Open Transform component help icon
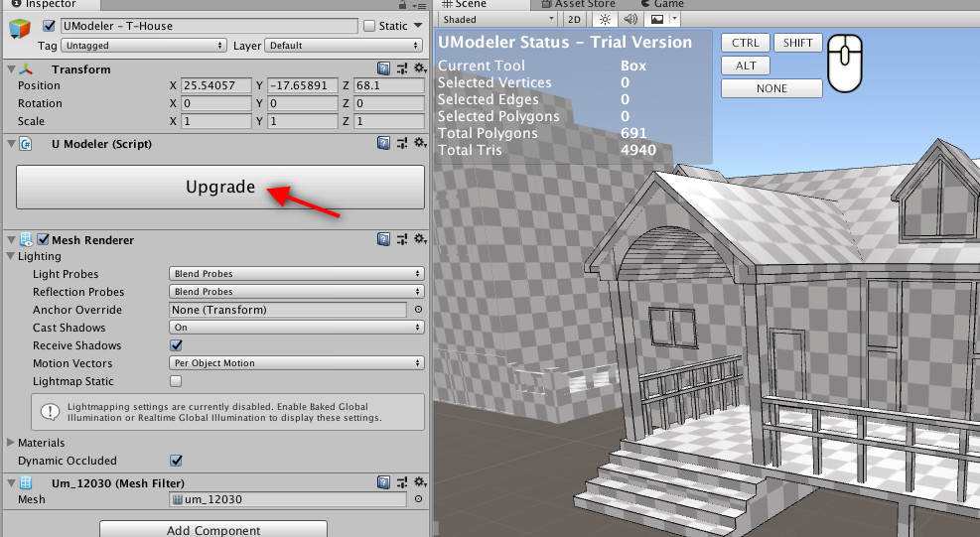 (x=383, y=68)
